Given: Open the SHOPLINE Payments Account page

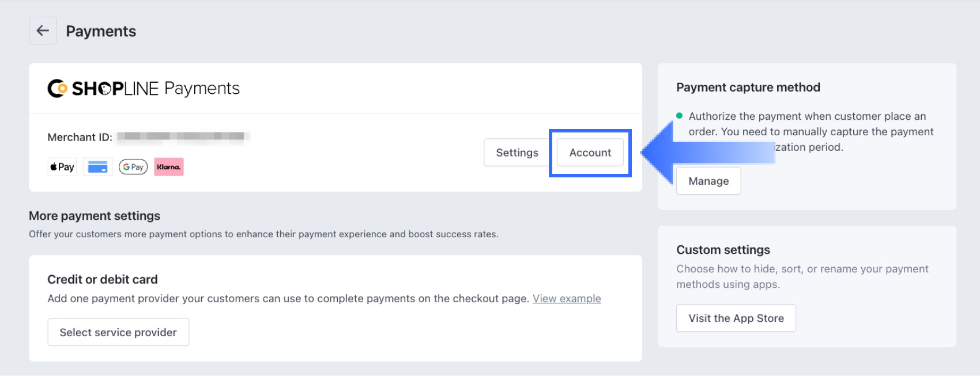Looking at the screenshot, I should (x=590, y=153).
